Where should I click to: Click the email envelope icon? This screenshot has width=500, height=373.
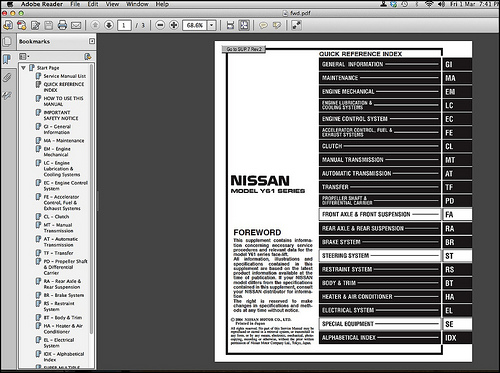pos(76,25)
